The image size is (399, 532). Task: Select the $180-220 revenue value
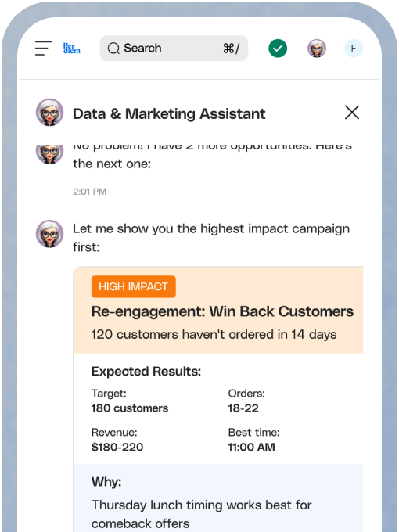coord(117,447)
